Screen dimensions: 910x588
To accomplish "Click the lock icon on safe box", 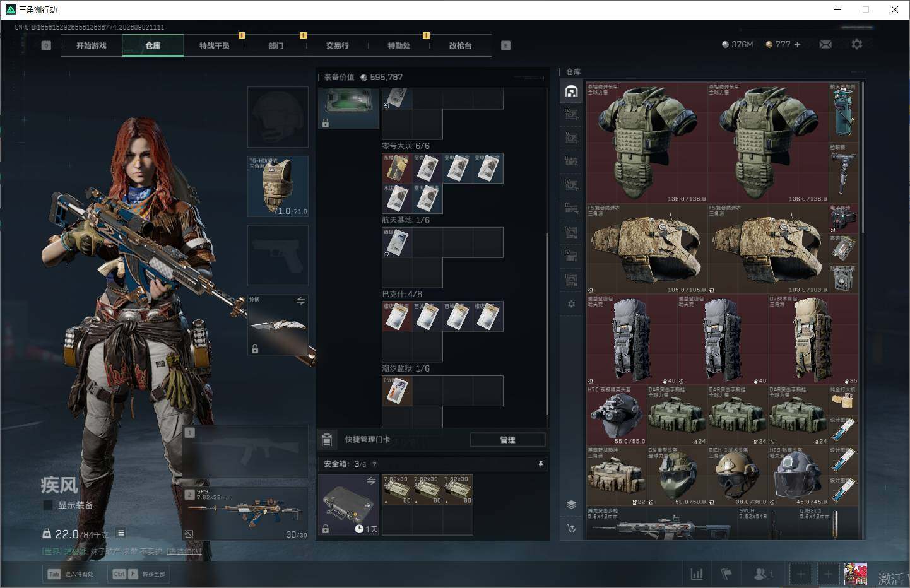I will point(326,529).
